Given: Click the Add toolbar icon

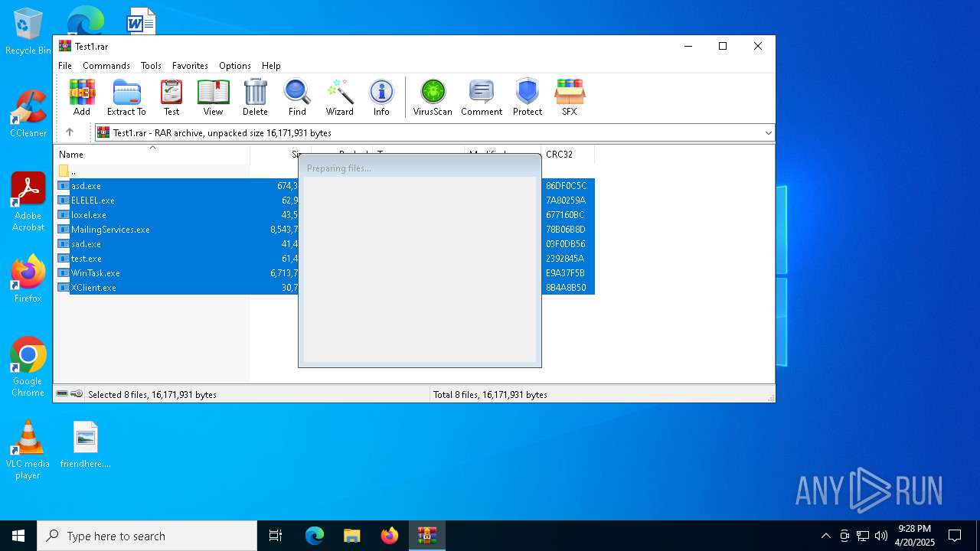Looking at the screenshot, I should pos(82,97).
